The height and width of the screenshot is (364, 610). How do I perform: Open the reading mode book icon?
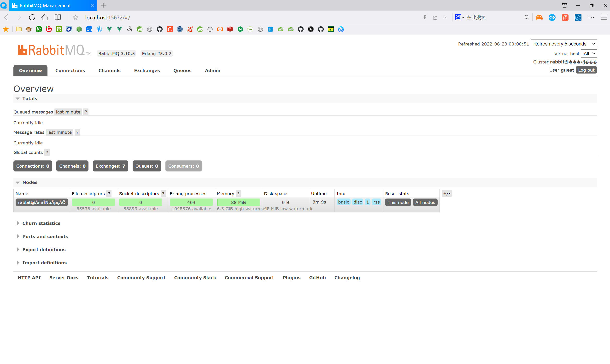(58, 17)
